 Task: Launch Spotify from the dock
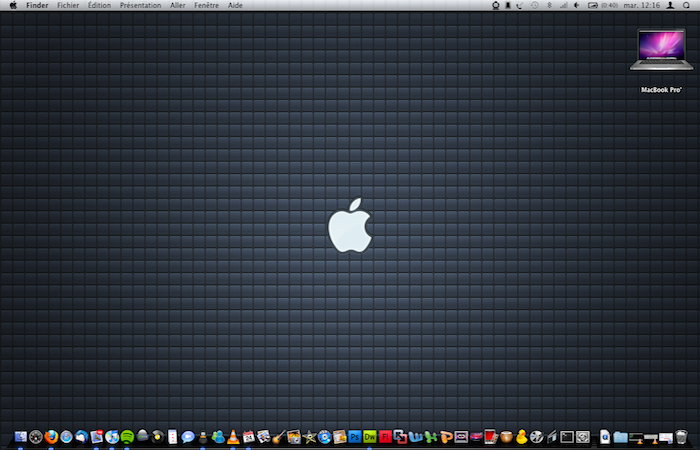click(x=127, y=437)
